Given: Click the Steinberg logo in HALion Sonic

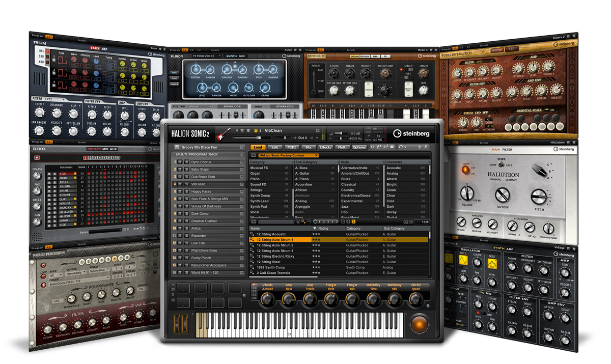Looking at the screenshot, I should [411, 133].
